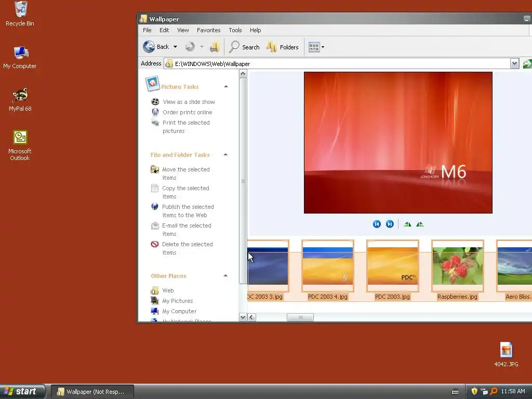The image size is (532, 399).
Task: Click the Wallpaper (Not Responding) taskbar button
Action: click(92, 392)
